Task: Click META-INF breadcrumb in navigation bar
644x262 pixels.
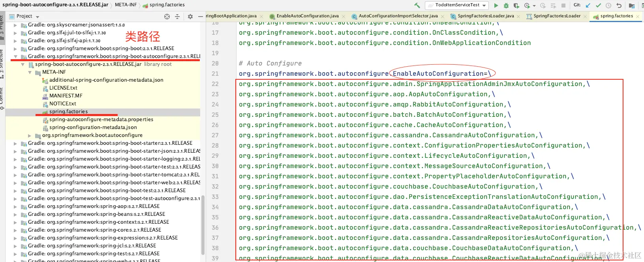Action: 126,5
